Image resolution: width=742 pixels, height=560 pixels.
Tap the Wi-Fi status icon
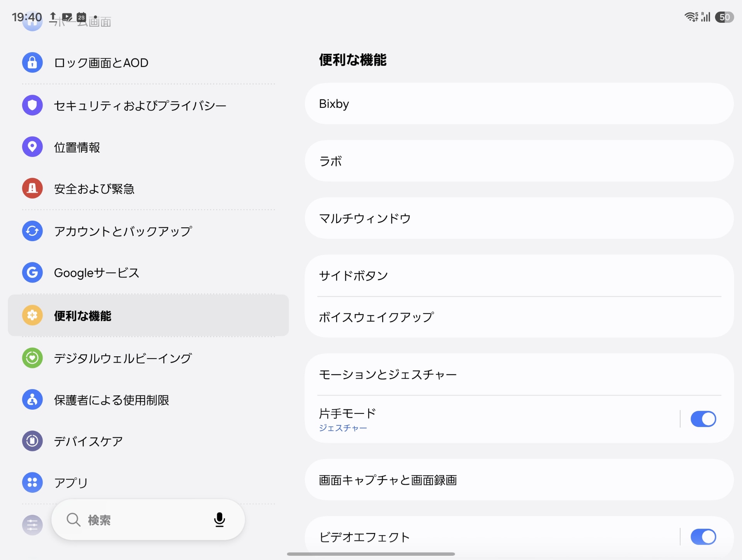tap(691, 17)
